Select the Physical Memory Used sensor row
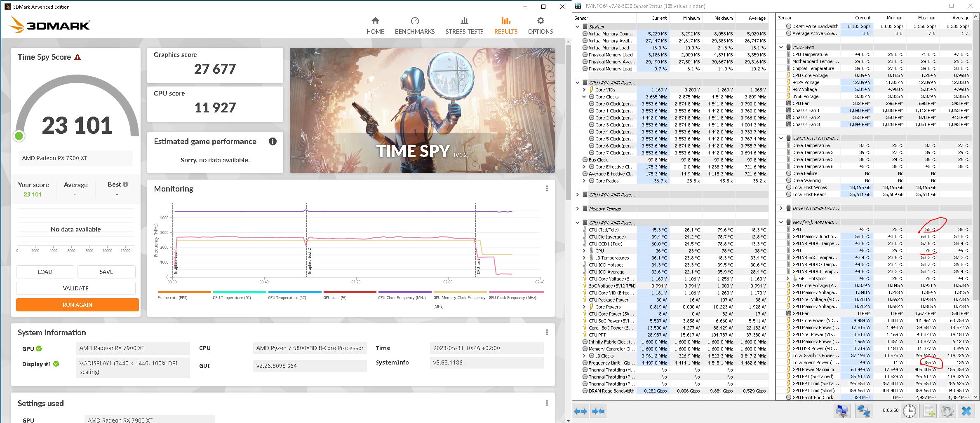Image resolution: width=980 pixels, height=423 pixels. pos(671,55)
